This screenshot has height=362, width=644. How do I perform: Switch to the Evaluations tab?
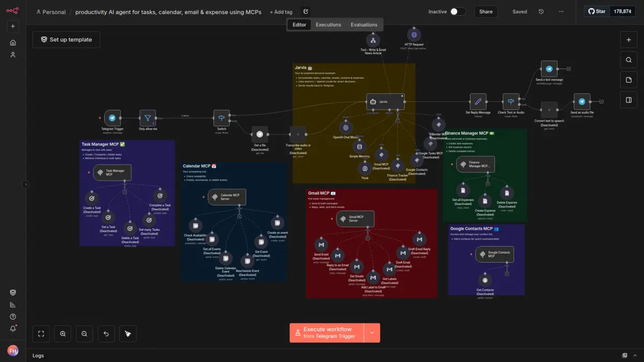(364, 24)
